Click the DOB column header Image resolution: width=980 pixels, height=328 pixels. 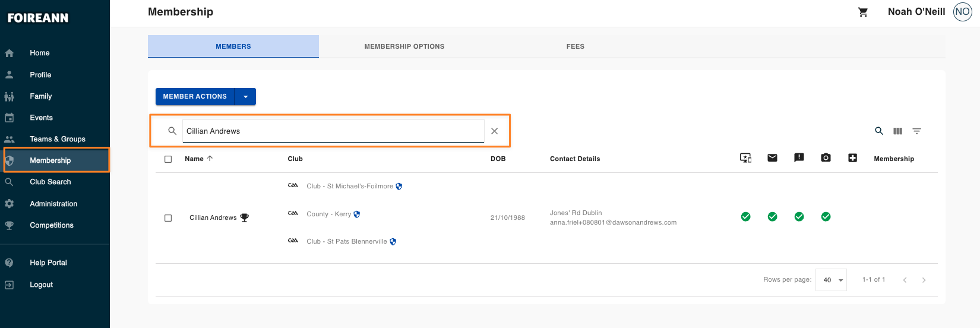[498, 159]
